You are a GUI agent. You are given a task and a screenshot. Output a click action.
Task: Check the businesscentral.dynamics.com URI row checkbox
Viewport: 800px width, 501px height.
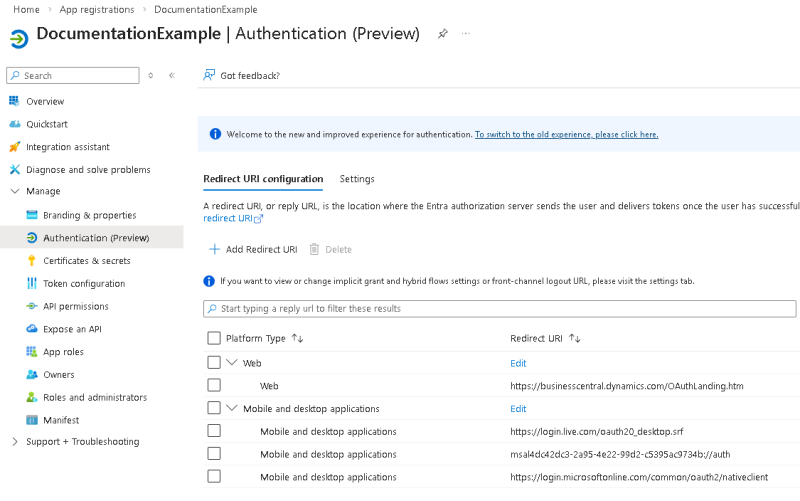tap(214, 385)
